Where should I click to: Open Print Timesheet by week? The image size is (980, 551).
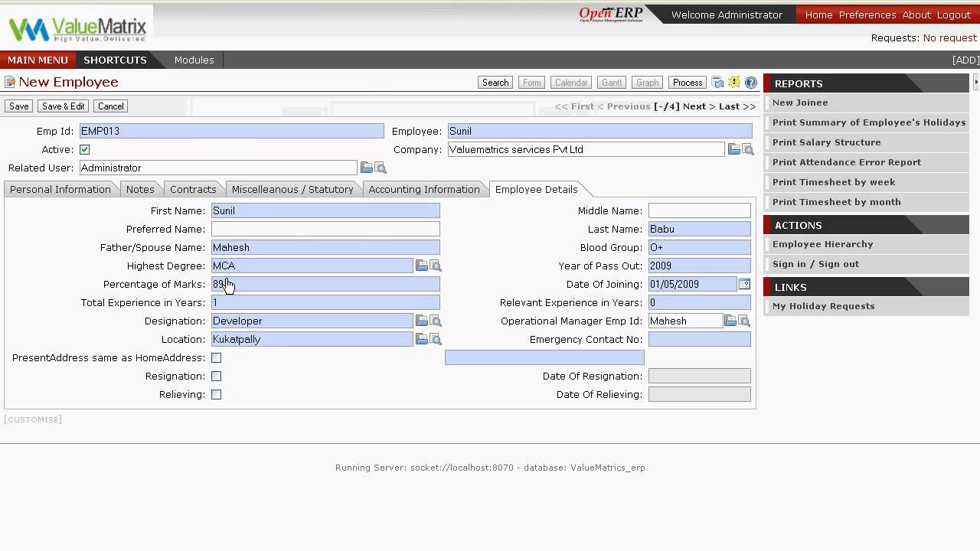(834, 182)
